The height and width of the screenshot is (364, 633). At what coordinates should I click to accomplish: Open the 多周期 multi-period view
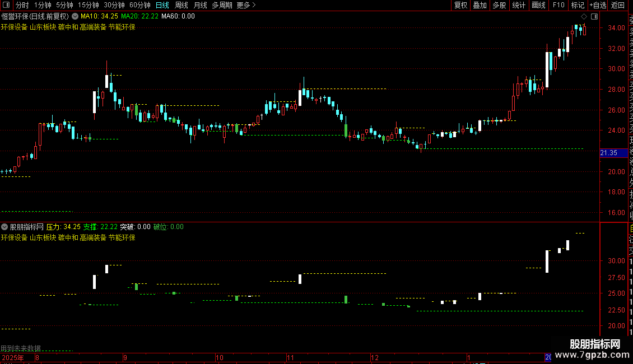(x=222, y=5)
